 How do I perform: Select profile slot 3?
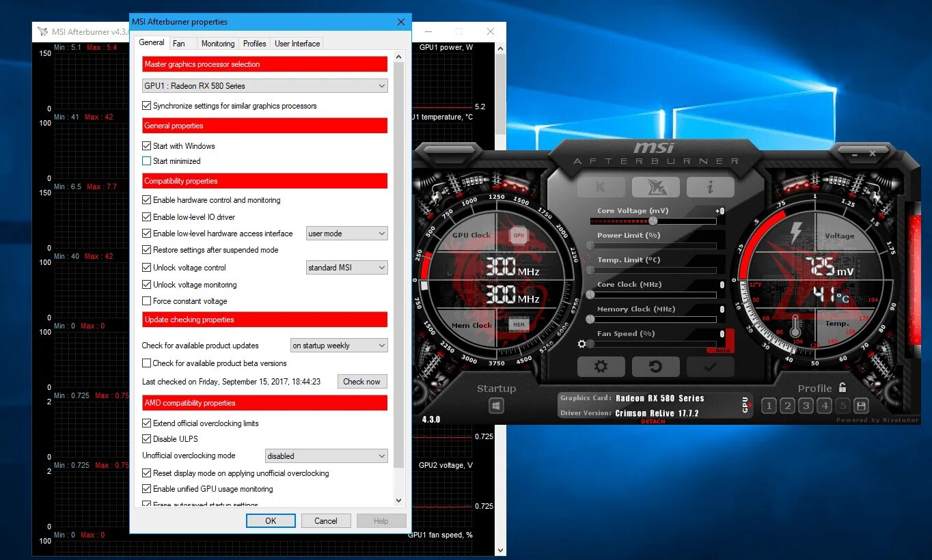click(806, 406)
